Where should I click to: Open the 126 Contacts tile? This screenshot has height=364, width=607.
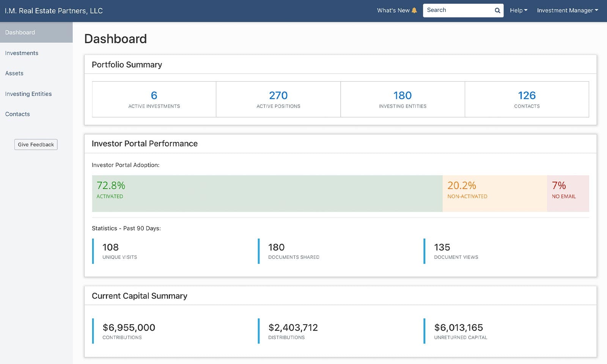pos(527,99)
